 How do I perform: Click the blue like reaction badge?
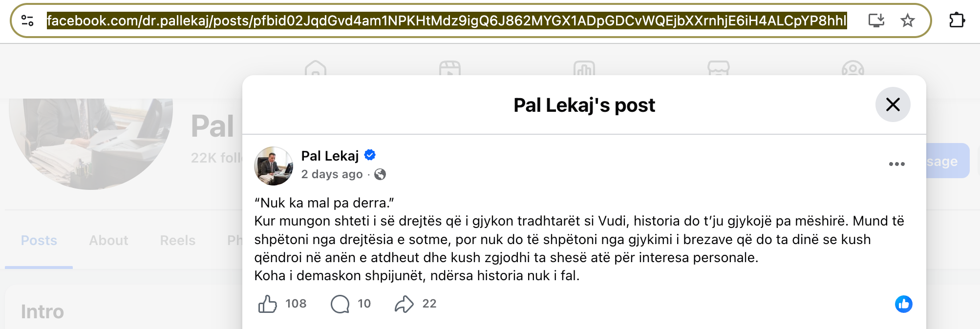[903, 304]
